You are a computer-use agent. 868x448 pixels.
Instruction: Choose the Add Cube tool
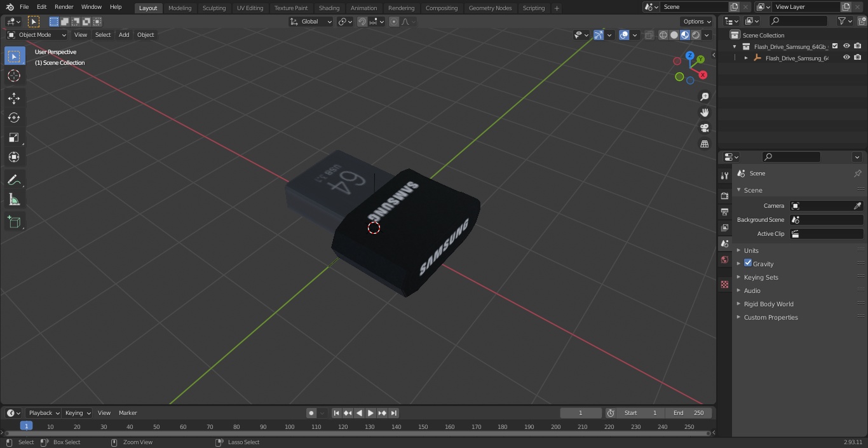point(14,222)
